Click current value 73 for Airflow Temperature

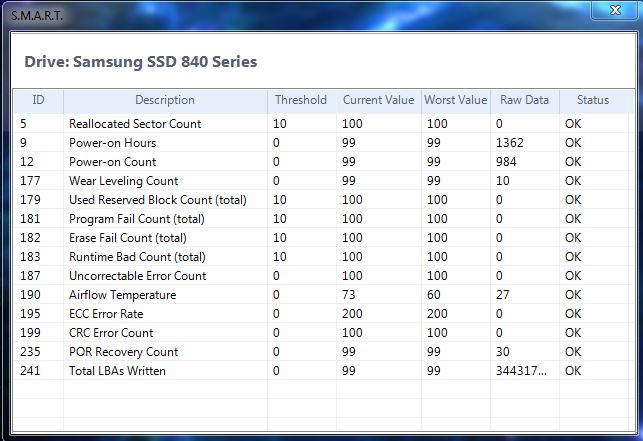[x=349, y=295]
